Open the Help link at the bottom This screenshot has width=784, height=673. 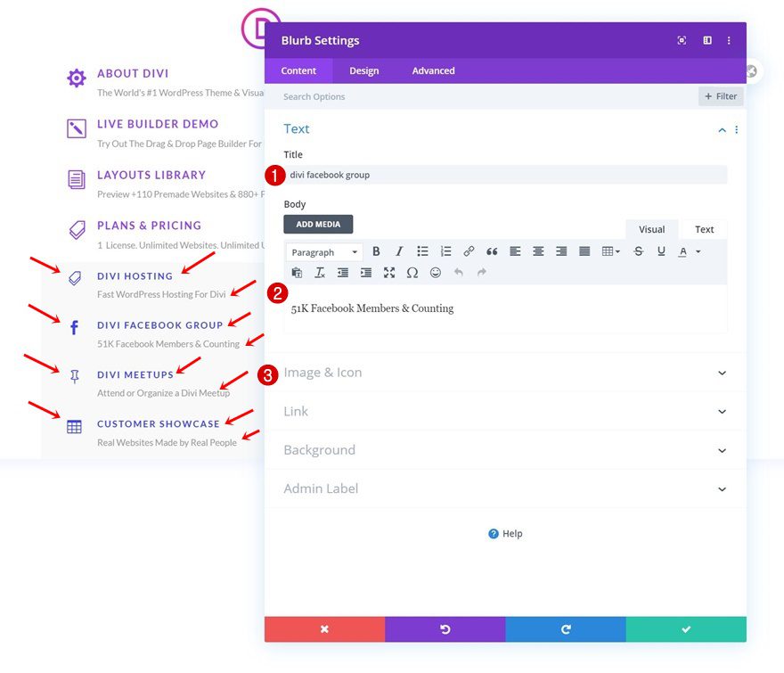click(506, 533)
